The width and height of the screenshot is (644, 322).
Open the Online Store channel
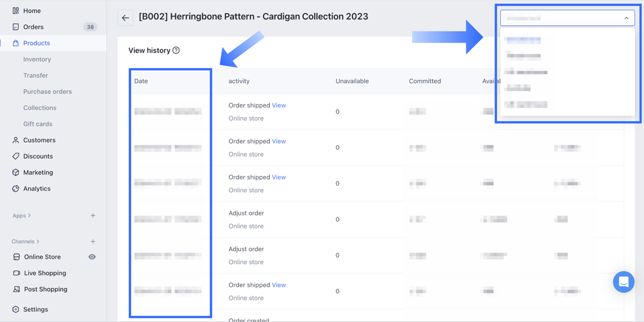pyautogui.click(x=42, y=257)
